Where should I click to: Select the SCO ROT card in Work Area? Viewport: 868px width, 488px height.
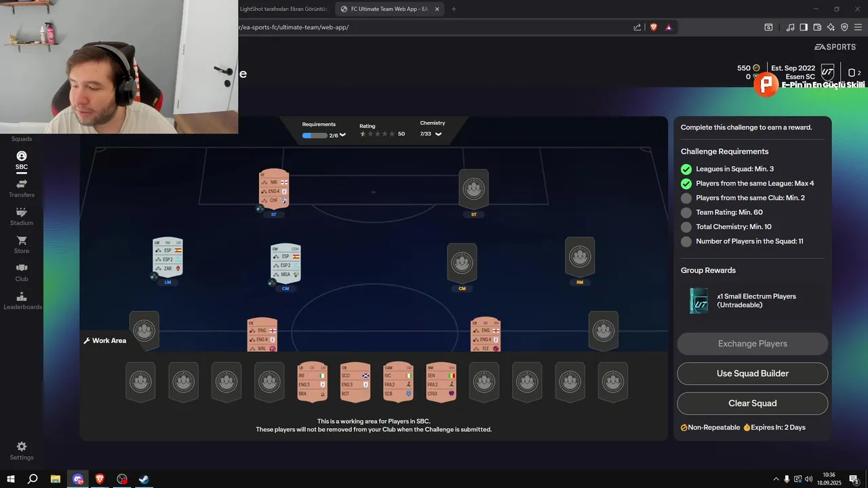tap(355, 382)
